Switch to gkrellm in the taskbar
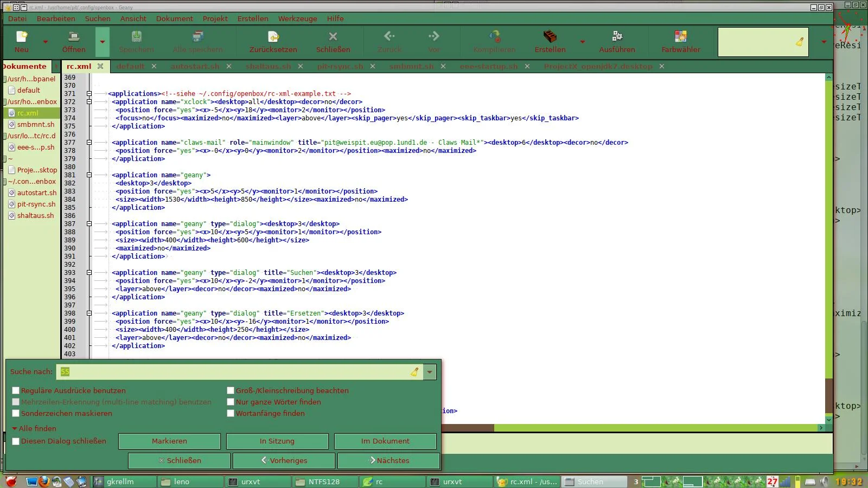868x488 pixels. coord(124,481)
